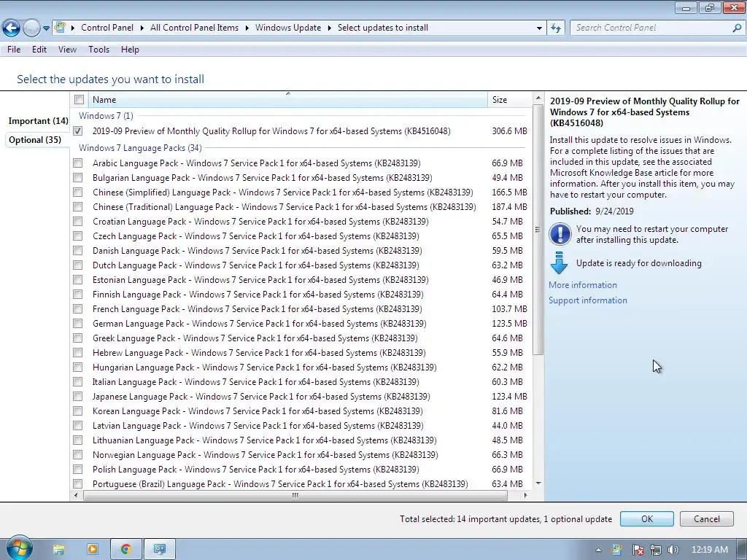The image size is (747, 560).
Task: Open address bar history dropdown
Action: (539, 28)
